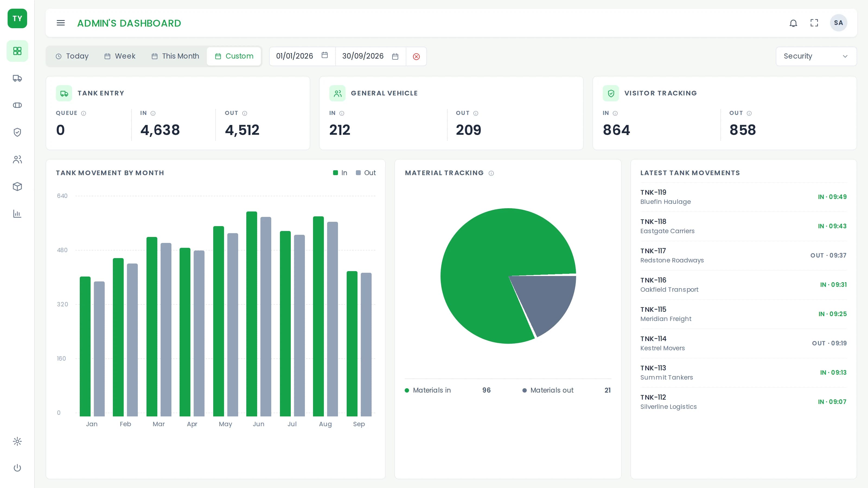Click the Tank Entry IN info icon

coord(153,113)
